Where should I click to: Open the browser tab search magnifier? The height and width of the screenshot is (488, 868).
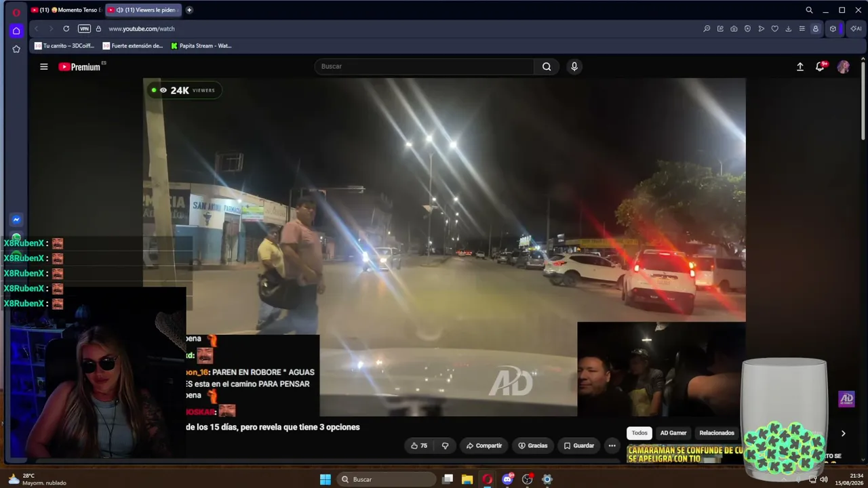click(809, 10)
